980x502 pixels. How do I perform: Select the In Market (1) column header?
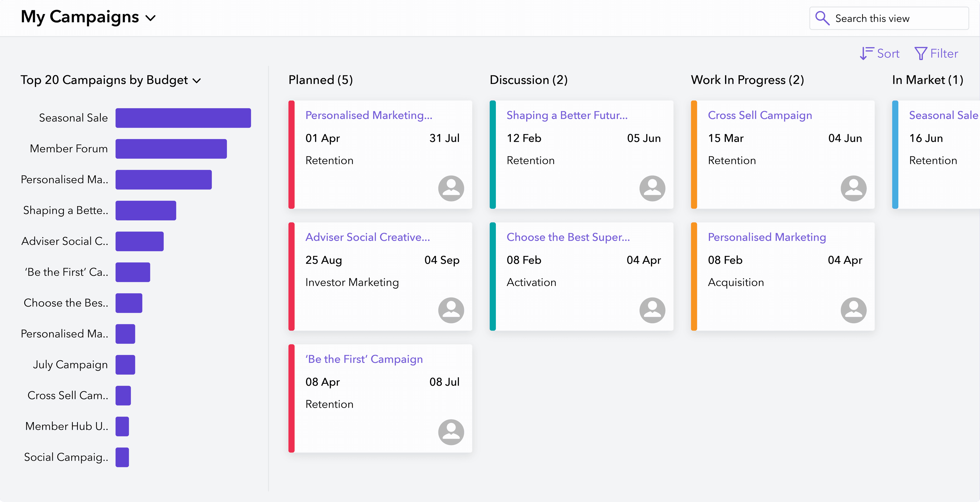point(927,80)
